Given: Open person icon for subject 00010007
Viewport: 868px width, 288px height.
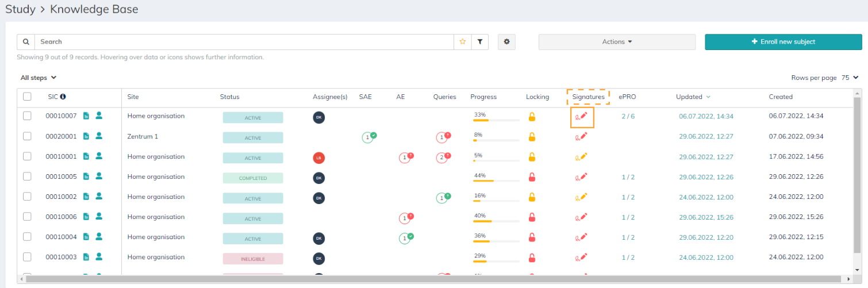Looking at the screenshot, I should [x=99, y=116].
